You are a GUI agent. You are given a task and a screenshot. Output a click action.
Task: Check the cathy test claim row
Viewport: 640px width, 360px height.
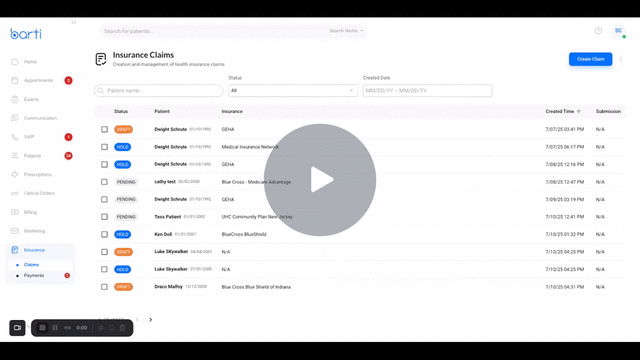(x=104, y=182)
